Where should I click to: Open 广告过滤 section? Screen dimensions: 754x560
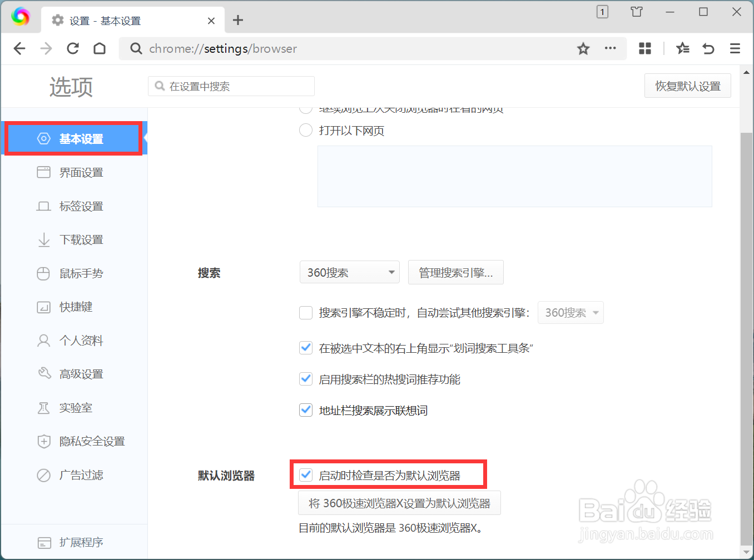[x=74, y=475]
